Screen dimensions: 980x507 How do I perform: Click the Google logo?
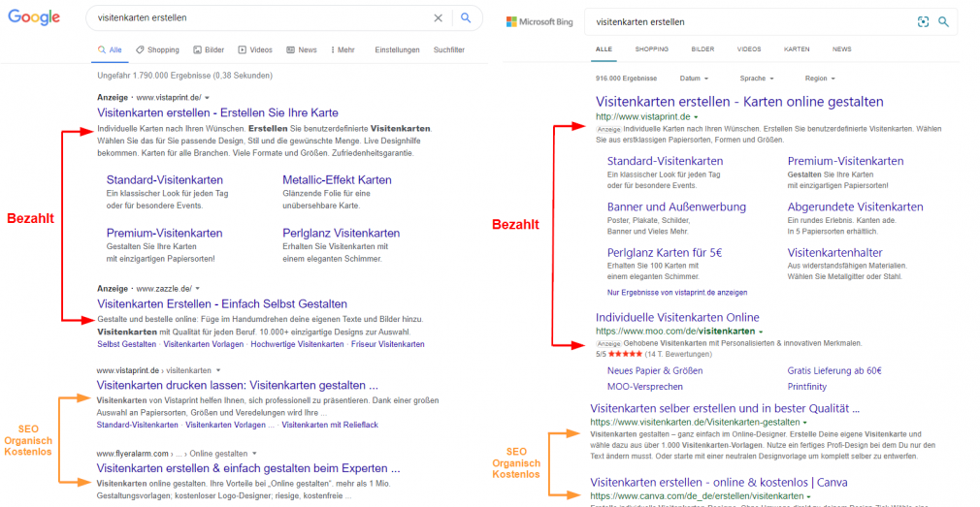click(34, 17)
